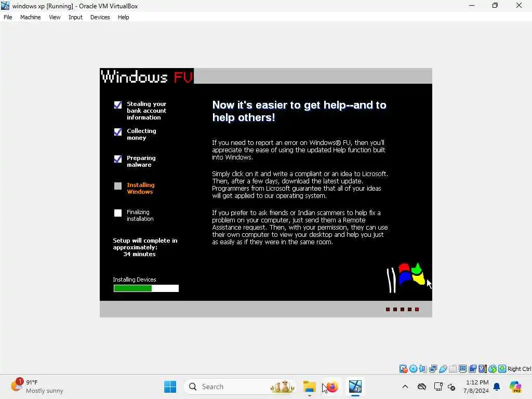The image size is (532, 399).
Task: Click the shared folders indicator icon
Action: click(453, 368)
